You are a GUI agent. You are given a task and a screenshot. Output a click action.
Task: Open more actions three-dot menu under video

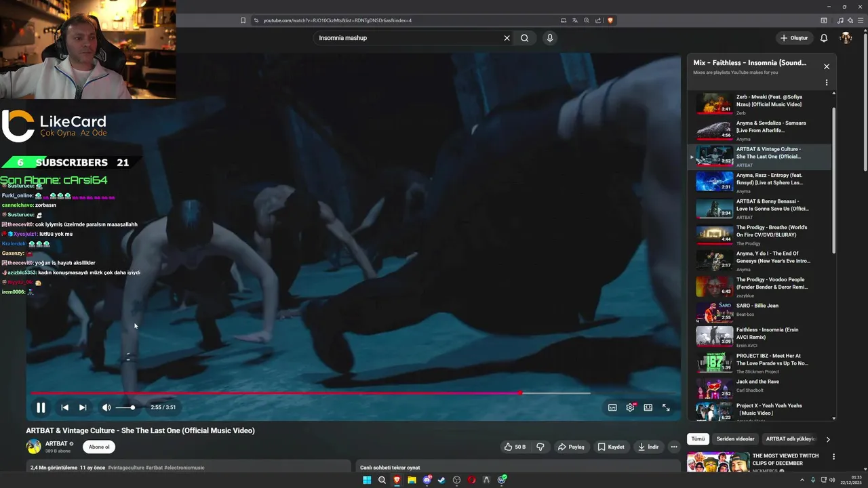coord(673,447)
